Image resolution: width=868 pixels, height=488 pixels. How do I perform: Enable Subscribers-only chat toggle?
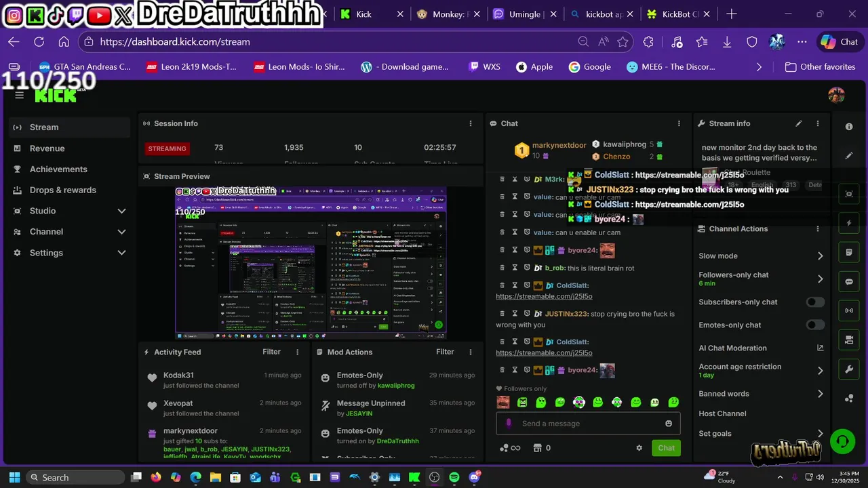pyautogui.click(x=815, y=302)
